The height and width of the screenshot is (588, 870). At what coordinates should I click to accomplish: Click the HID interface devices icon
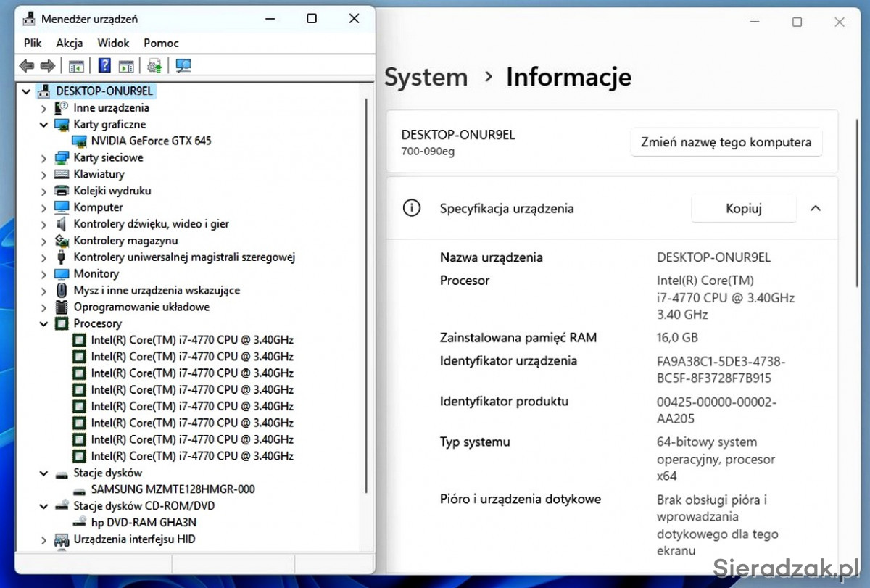(x=62, y=540)
